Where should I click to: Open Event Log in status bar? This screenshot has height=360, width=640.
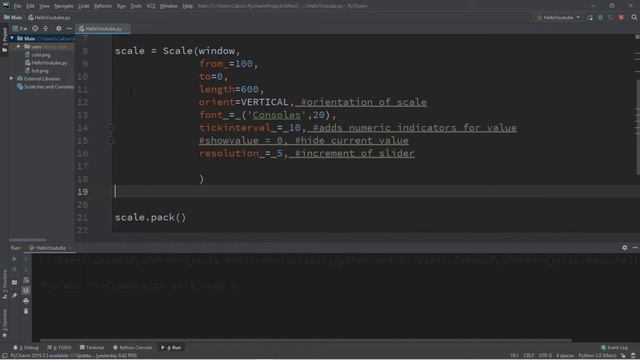click(614, 348)
